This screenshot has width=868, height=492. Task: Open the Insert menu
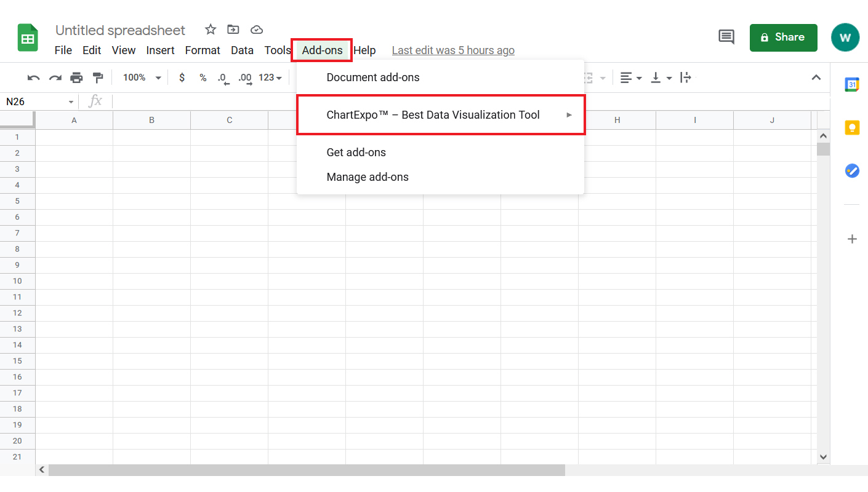[161, 50]
